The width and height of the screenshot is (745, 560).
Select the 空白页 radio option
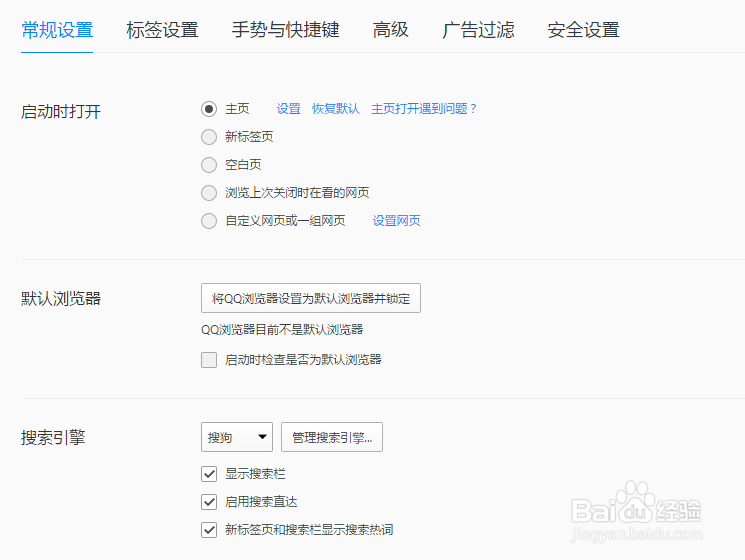point(209,165)
